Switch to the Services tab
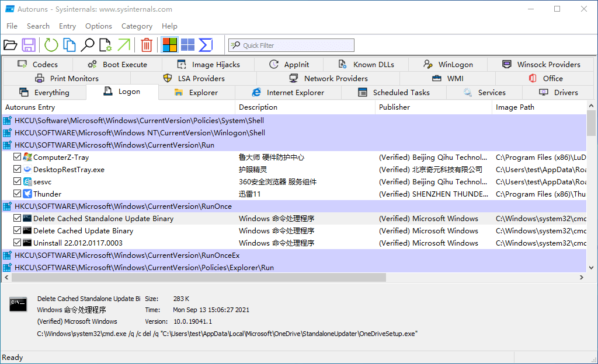 point(484,93)
